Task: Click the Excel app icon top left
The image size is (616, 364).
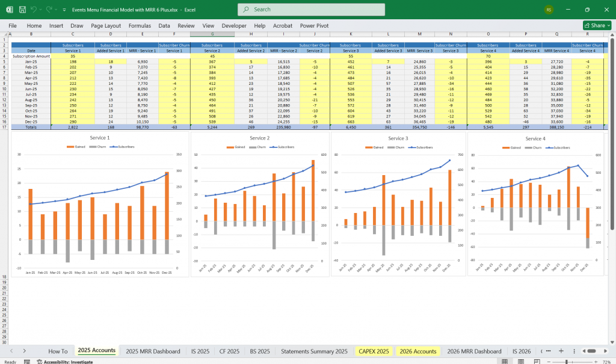Action: tap(9, 9)
